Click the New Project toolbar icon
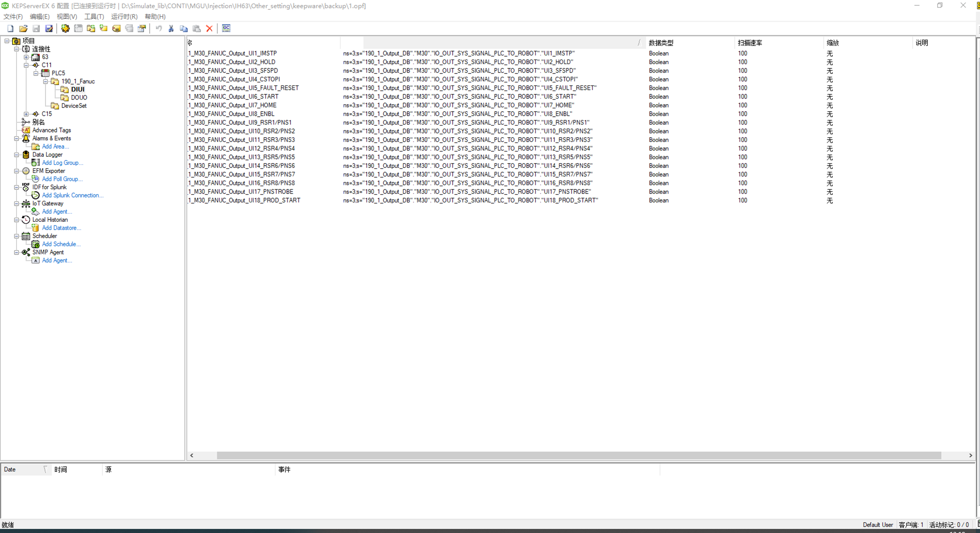This screenshot has height=533, width=980. pyautogui.click(x=10, y=28)
